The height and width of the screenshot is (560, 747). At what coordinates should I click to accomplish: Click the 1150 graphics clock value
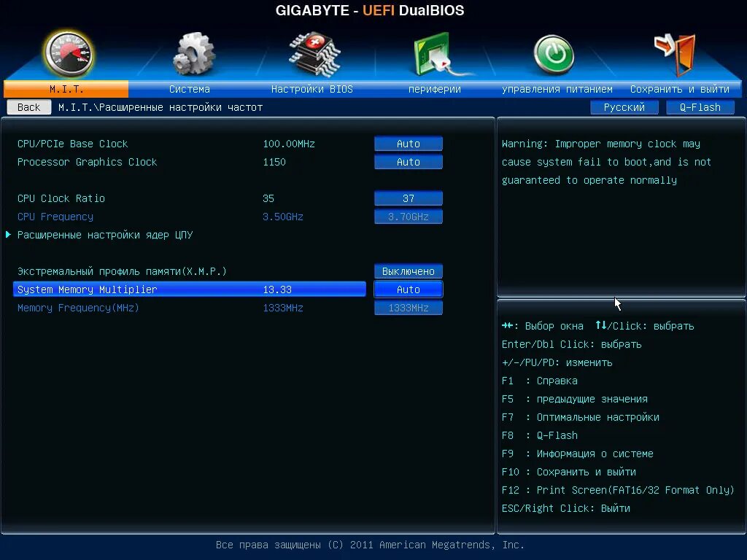pos(274,162)
